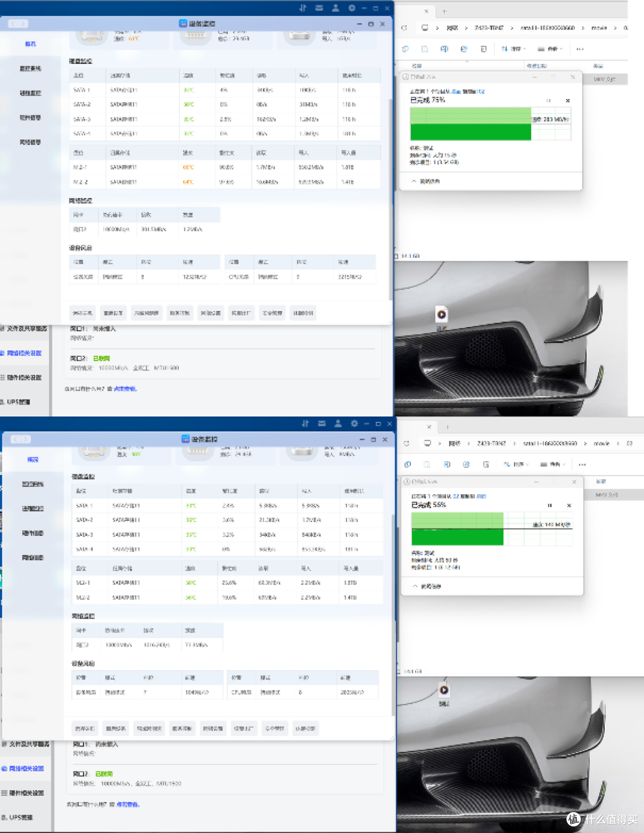Click Z423-T0MZ breadcrumb in upper Explorer
This screenshot has width=644, height=833.
489,28
